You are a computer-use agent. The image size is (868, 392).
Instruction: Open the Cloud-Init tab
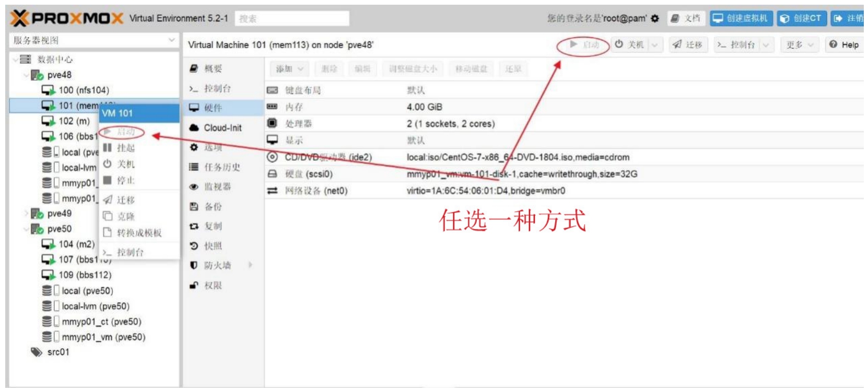pyautogui.click(x=223, y=128)
